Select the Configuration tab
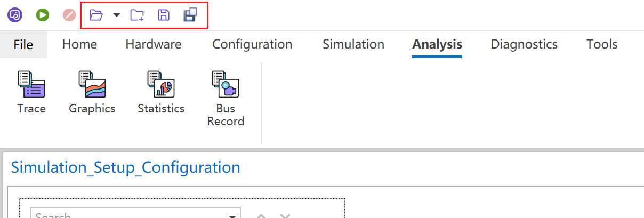The width and height of the screenshot is (644, 218). (252, 44)
